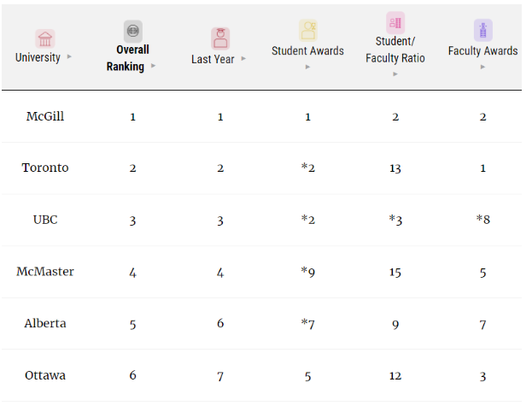
Task: Select the Student Awards header label
Action: click(307, 51)
